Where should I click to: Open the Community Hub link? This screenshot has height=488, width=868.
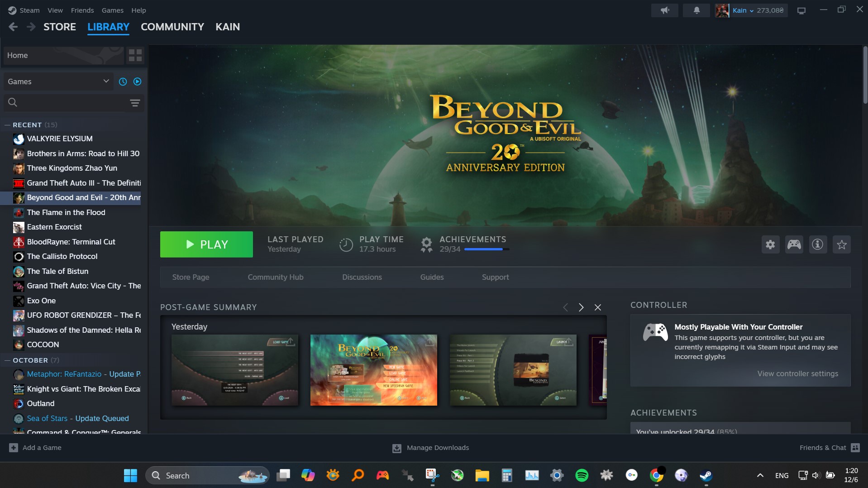pos(276,277)
